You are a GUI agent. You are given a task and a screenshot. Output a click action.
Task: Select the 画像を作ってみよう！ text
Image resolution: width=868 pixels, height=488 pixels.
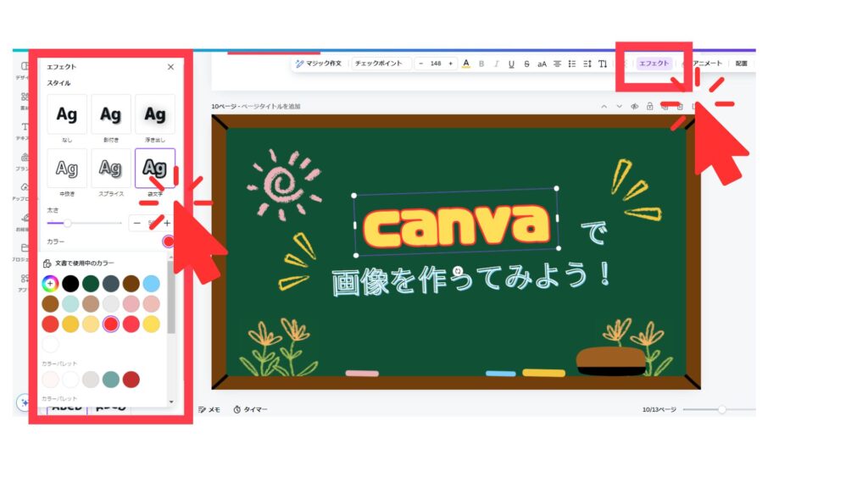471,280
